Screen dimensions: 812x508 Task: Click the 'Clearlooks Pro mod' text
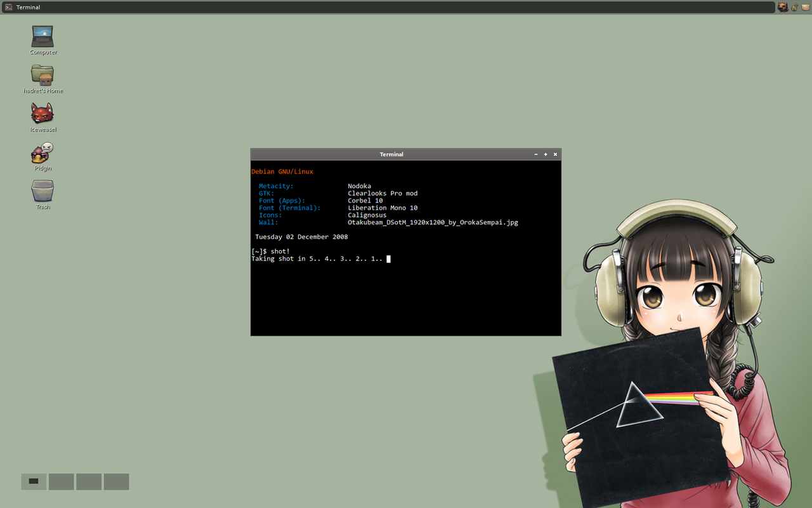[383, 193]
